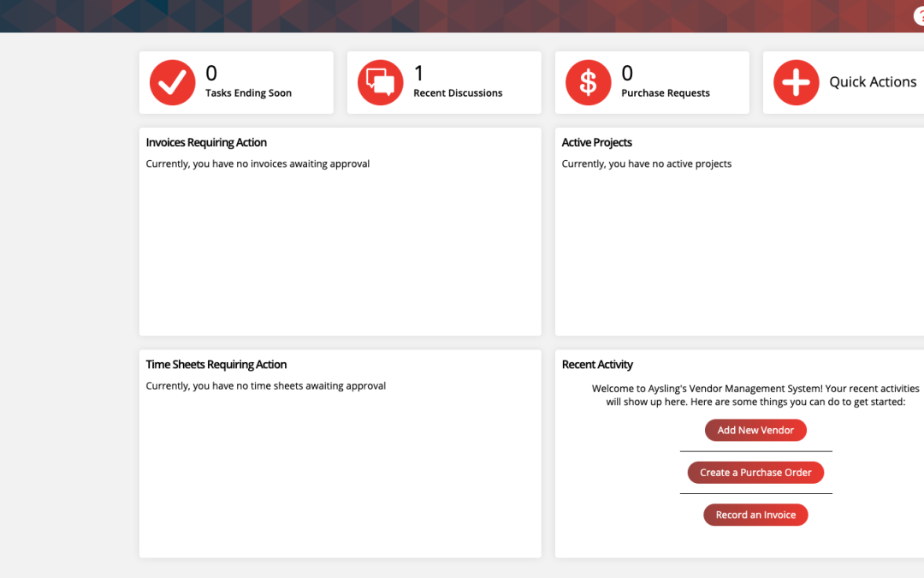Click the Active Projects heading
This screenshot has height=578, width=924.
point(596,143)
